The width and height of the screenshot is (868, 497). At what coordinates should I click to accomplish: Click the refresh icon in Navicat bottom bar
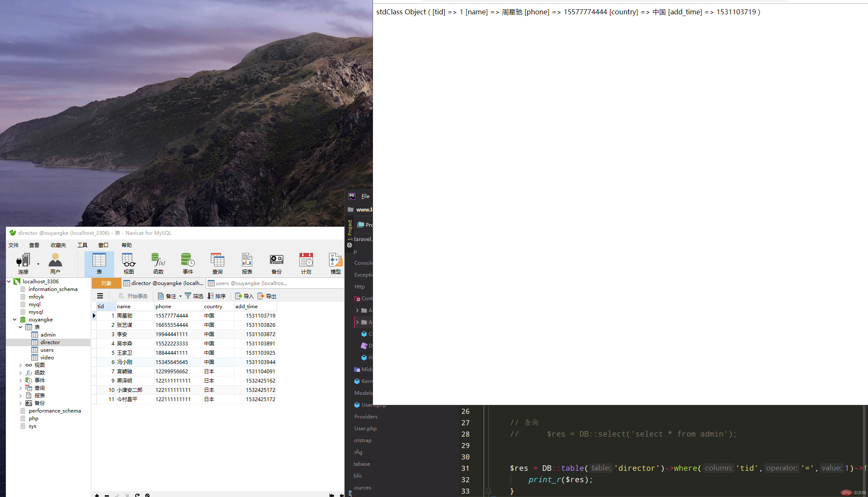point(137,495)
